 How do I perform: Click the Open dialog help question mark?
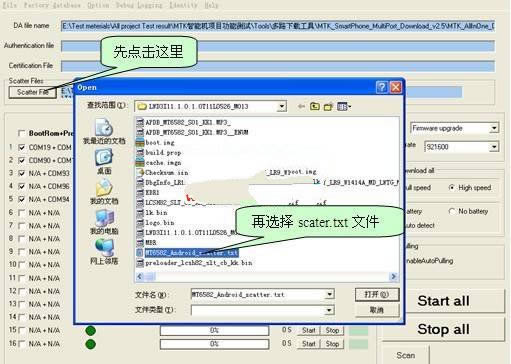coord(382,87)
